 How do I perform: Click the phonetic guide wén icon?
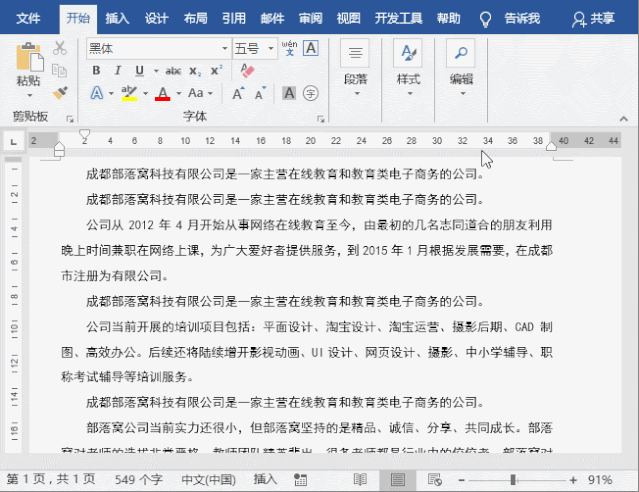[289, 48]
